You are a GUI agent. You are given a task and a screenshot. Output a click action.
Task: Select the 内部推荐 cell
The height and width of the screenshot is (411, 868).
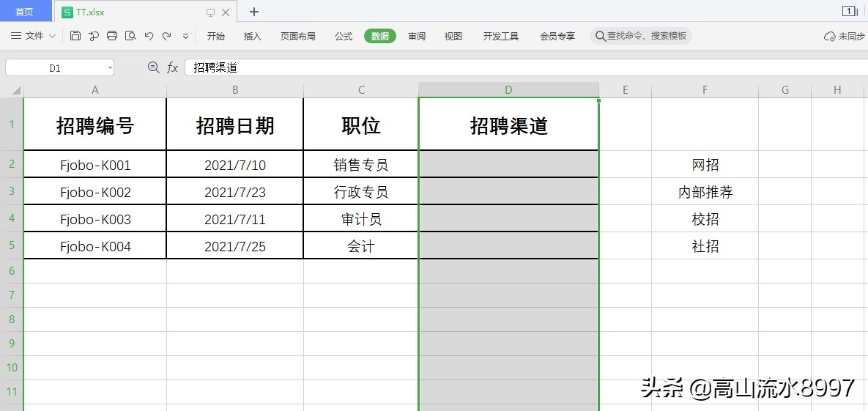click(705, 192)
